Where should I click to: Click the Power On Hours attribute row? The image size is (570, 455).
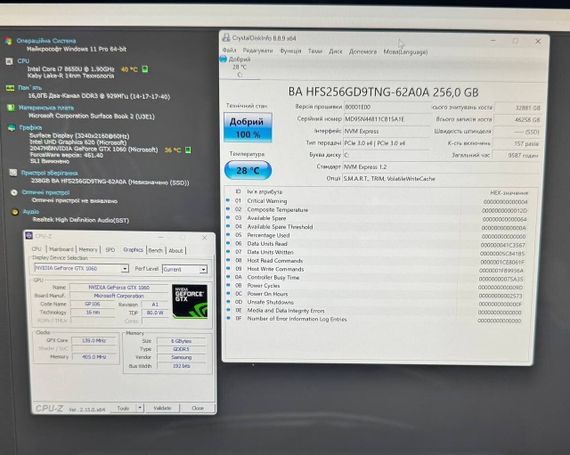pyautogui.click(x=377, y=294)
